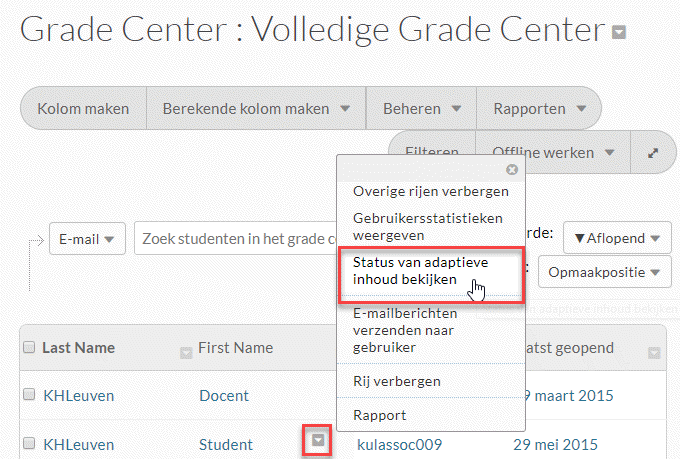Select Rij verbergen from context menu

397,381
